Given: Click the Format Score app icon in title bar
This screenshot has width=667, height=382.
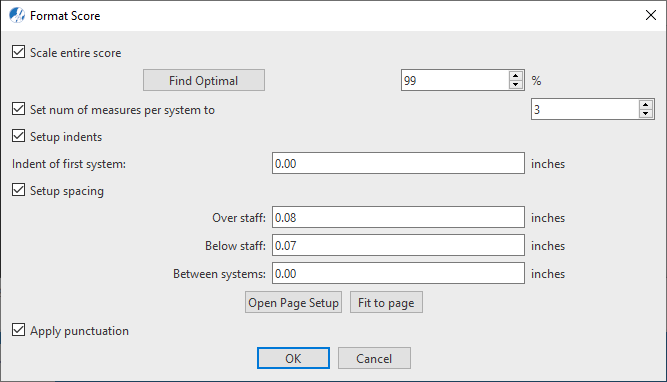Looking at the screenshot, I should tap(17, 15).
